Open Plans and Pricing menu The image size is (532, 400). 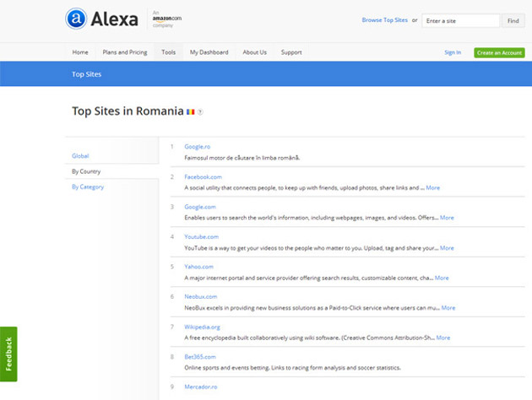pos(125,52)
